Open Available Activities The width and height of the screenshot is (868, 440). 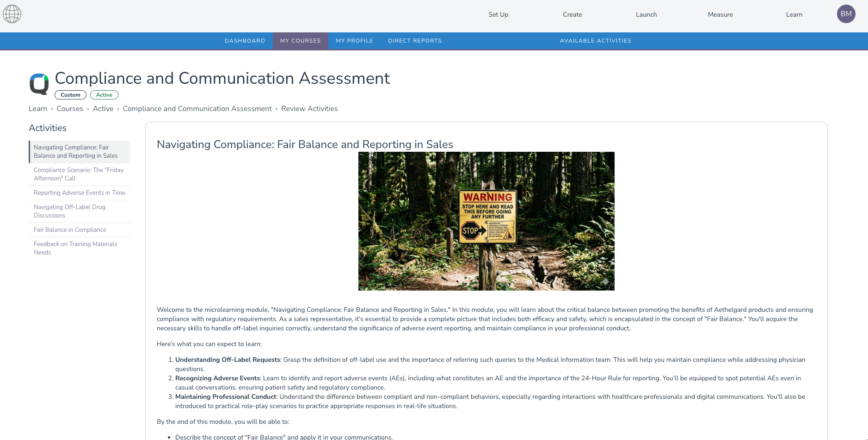point(596,41)
